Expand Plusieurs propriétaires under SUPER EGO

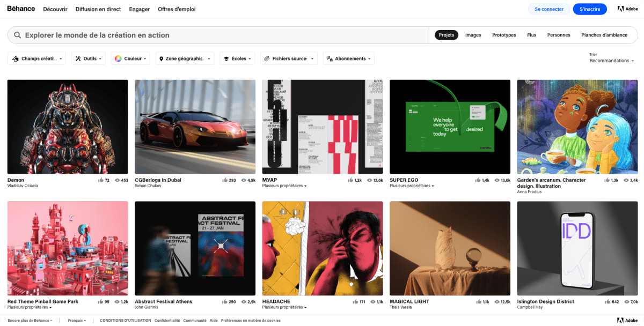coord(411,186)
